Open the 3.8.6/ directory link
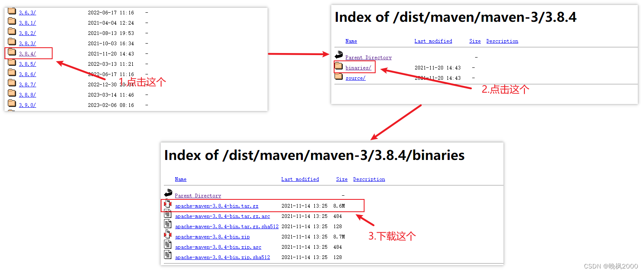This screenshot has height=273, width=644. [x=28, y=74]
